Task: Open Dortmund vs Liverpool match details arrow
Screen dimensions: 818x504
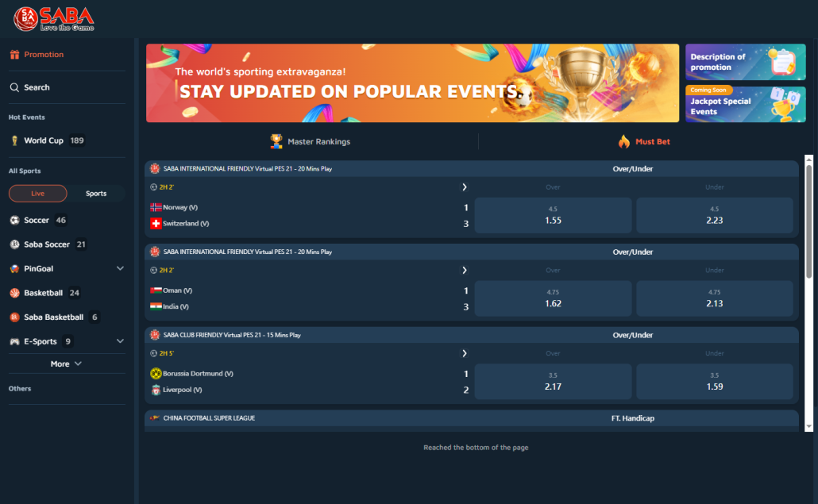Action: pyautogui.click(x=465, y=353)
